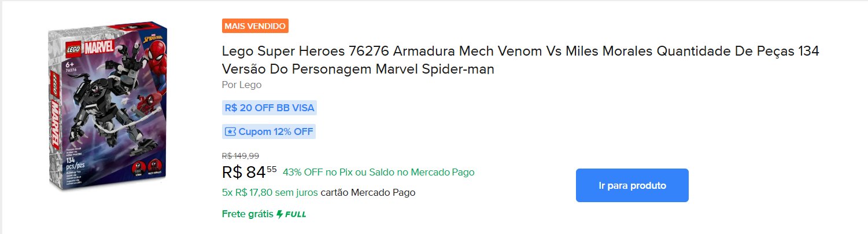The width and height of the screenshot is (868, 234).
Task: Click the Por Lego brand text
Action: tap(242, 85)
